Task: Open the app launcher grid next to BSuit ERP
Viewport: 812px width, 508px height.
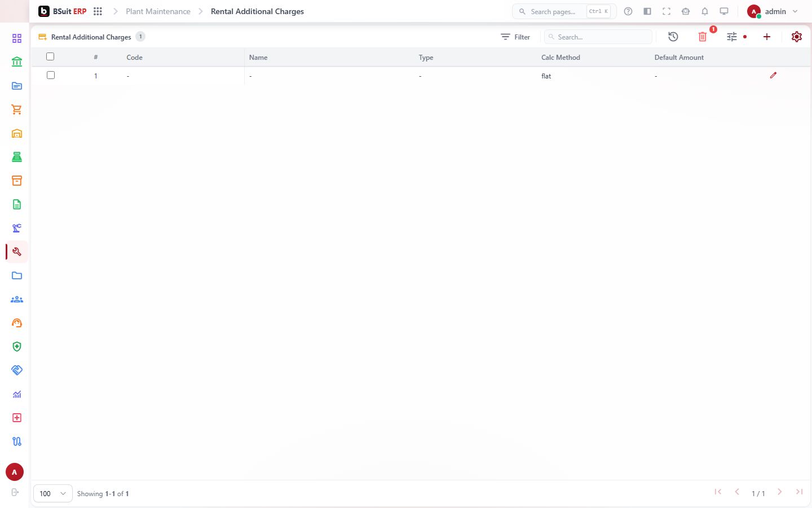Action: click(x=98, y=11)
